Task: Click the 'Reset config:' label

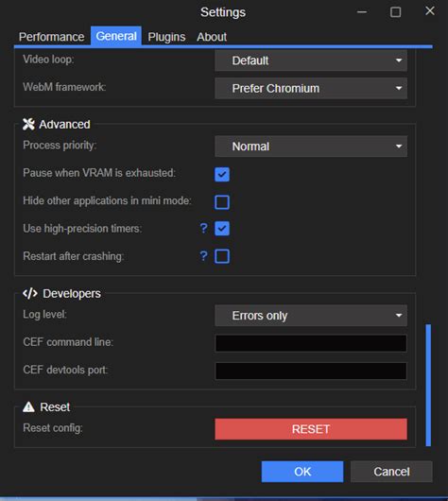Action: [53, 428]
